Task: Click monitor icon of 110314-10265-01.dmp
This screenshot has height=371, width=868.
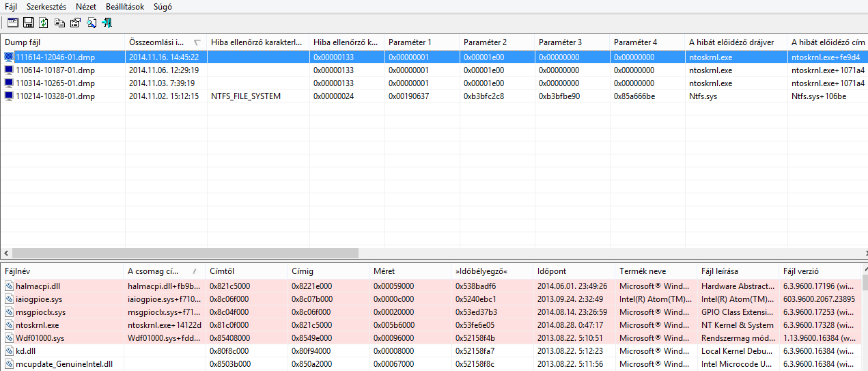Action: point(9,83)
